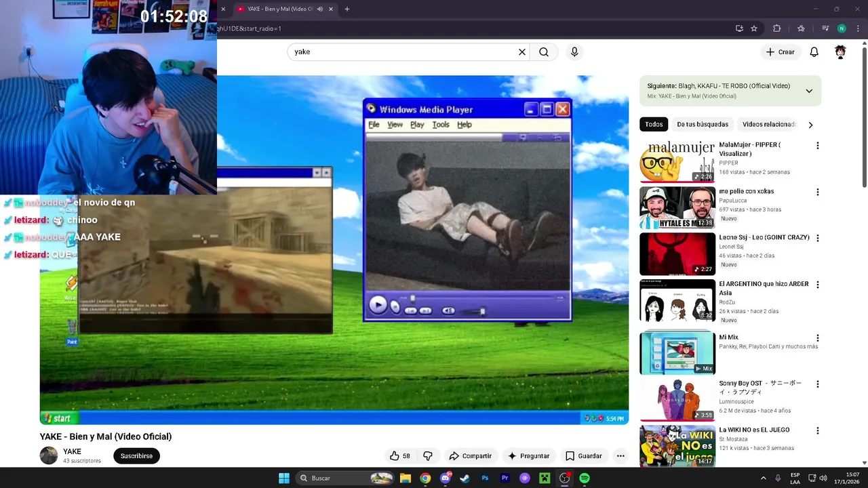Open Leone Ssj - Leo thumbnail
Image resolution: width=868 pixels, height=488 pixels.
677,254
